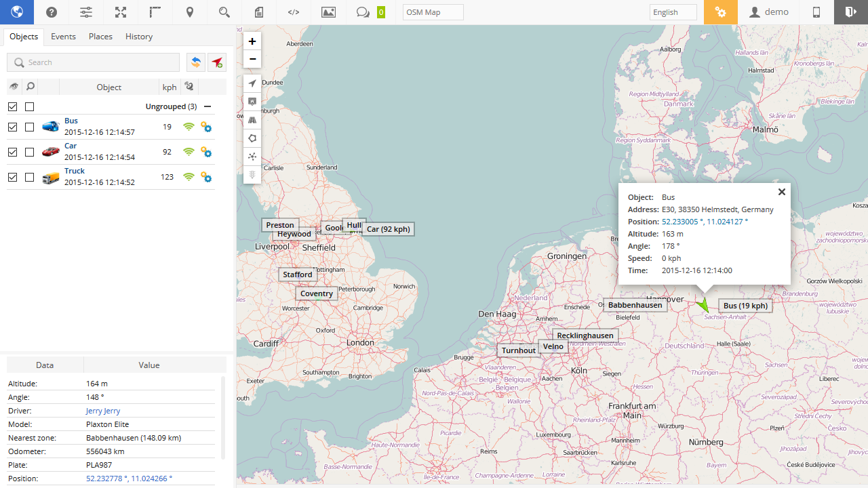Collapse the Ungrouped objects group
The width and height of the screenshot is (868, 488).
click(208, 106)
